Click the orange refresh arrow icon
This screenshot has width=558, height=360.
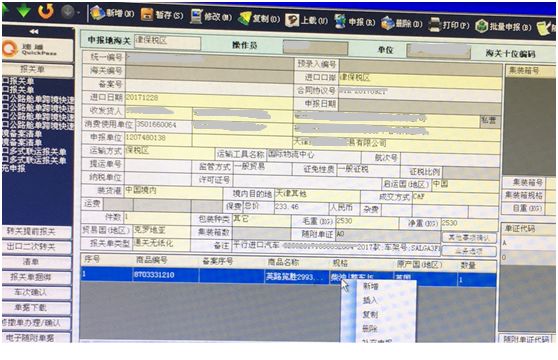[46, 11]
